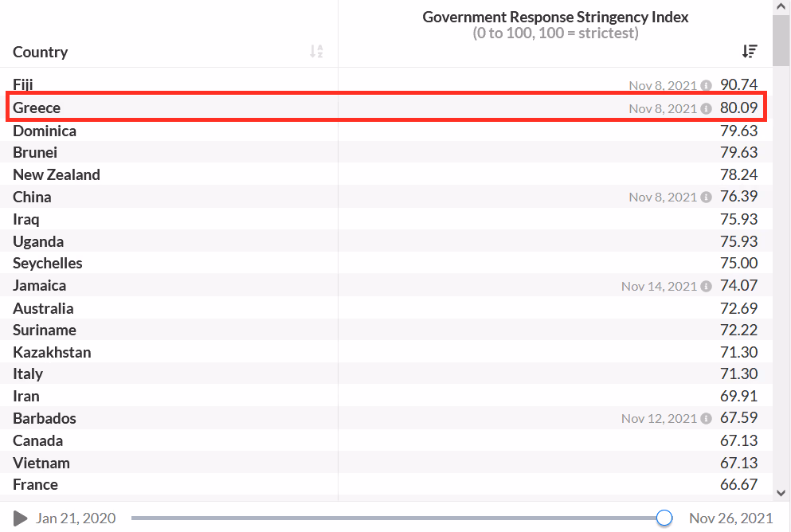The image size is (791, 532).
Task: Select the Brunei row
Action: point(386,152)
